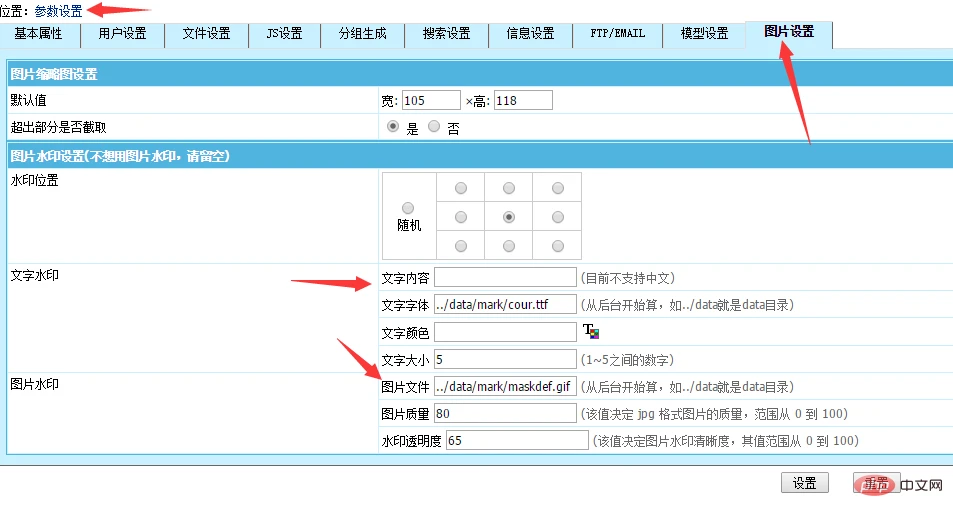Select top-center watermark position
The image size is (953, 518).
click(x=509, y=188)
